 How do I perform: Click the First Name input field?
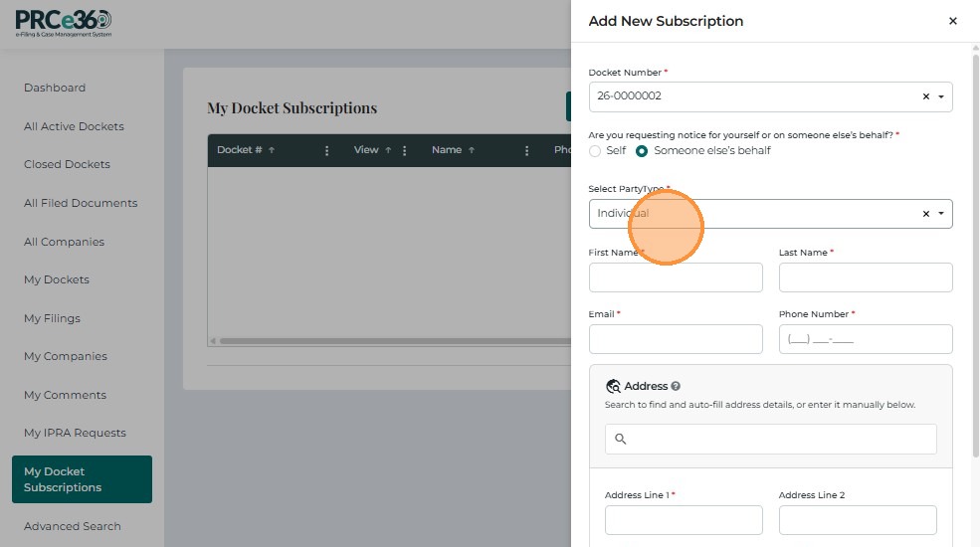676,277
